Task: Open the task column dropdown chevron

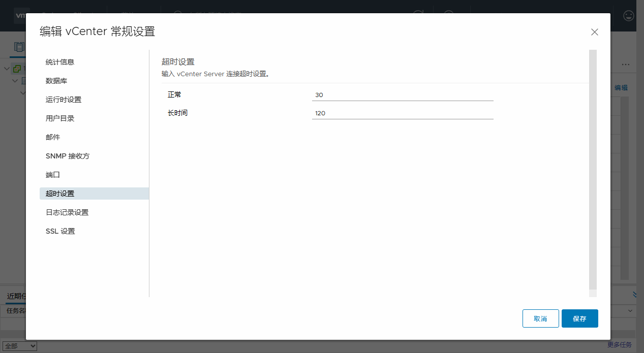Action: click(x=631, y=310)
